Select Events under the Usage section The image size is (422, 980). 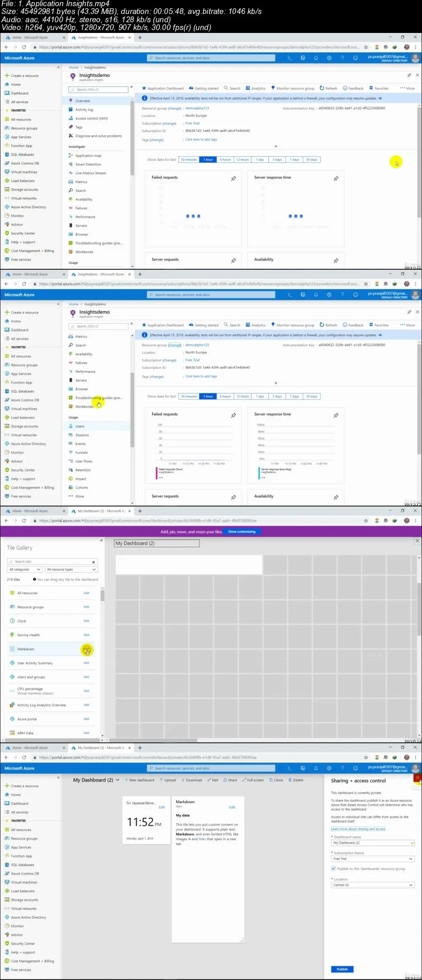pyautogui.click(x=80, y=444)
